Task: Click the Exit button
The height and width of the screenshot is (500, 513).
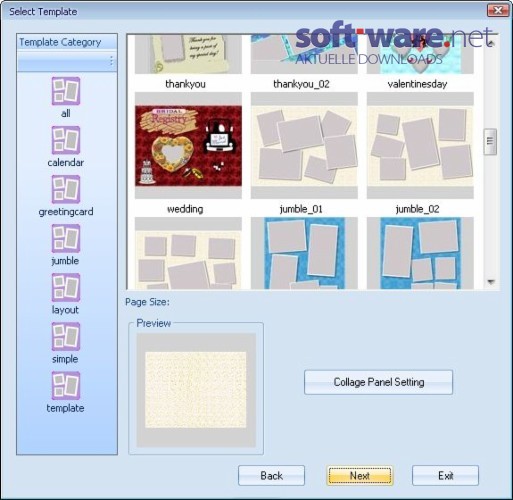Action: pos(445,475)
